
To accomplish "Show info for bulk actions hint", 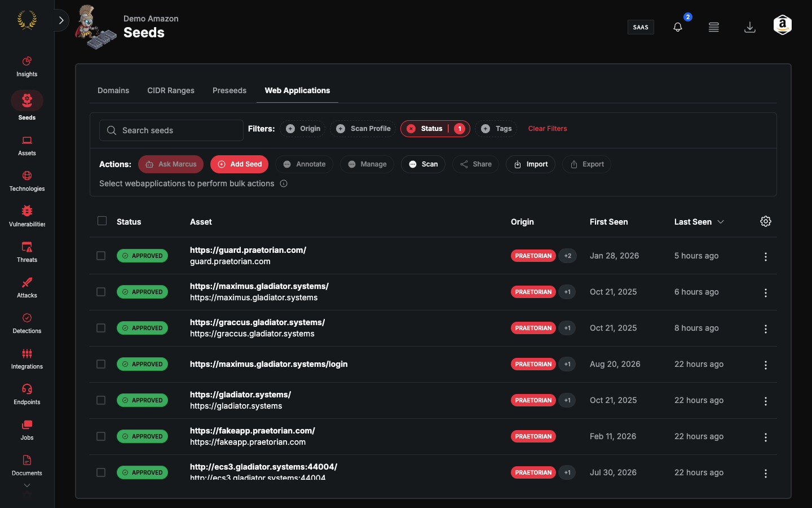I will (x=284, y=183).
